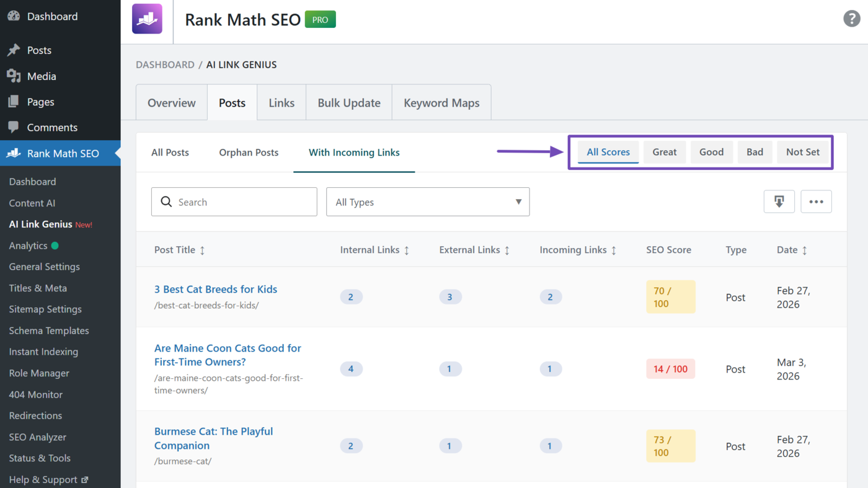Click the Mar 3, 2026 date cell

coord(791,369)
